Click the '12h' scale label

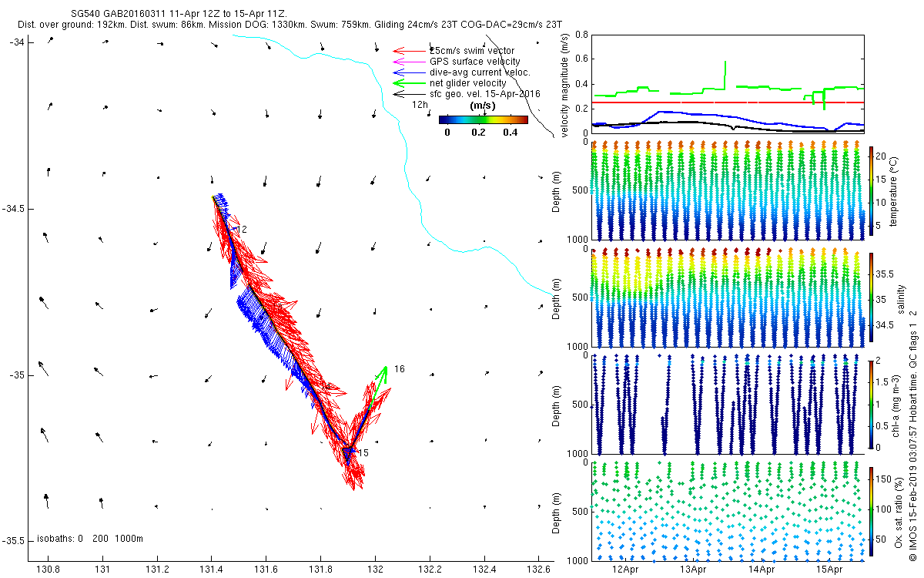click(420, 105)
